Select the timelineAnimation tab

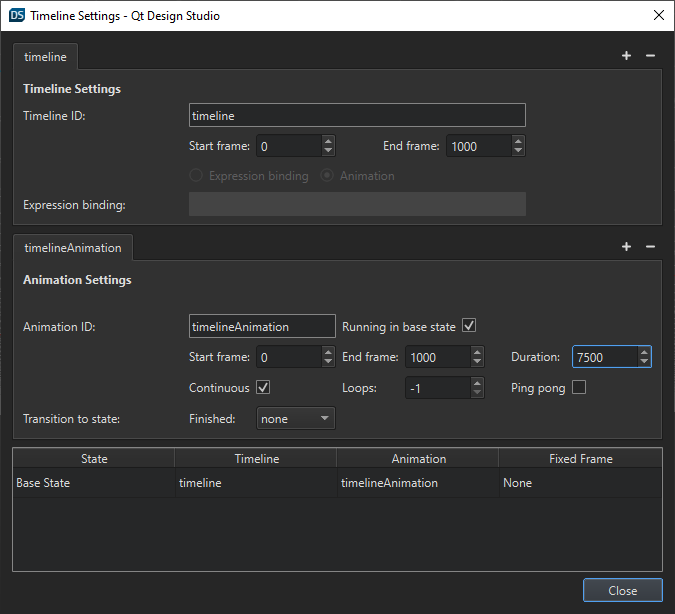(72, 248)
